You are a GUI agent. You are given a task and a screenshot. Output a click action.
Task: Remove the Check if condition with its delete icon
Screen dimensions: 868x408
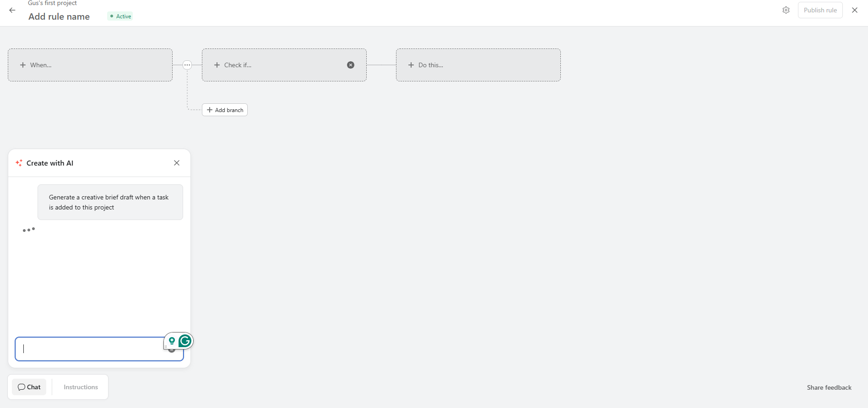[351, 64]
